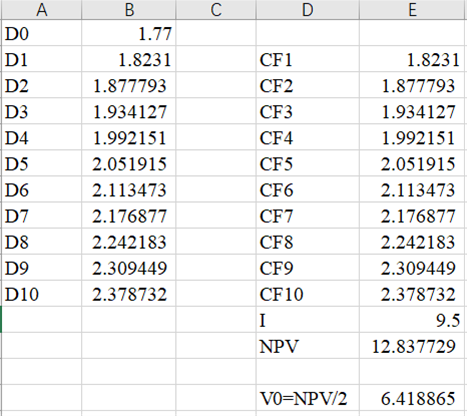This screenshot has width=467, height=416.
Task: Select the D5 value 2.051915
Action: pos(129,164)
